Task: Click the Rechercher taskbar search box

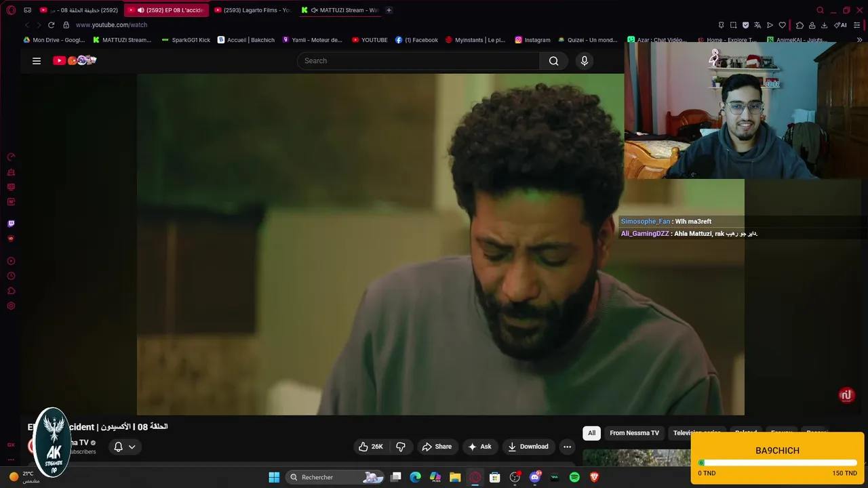Action: (x=335, y=477)
